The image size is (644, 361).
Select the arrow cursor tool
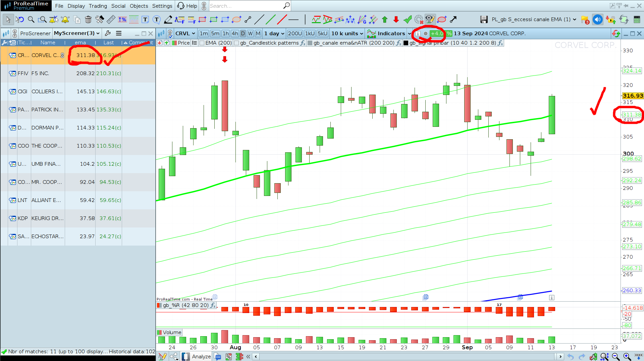8,19
